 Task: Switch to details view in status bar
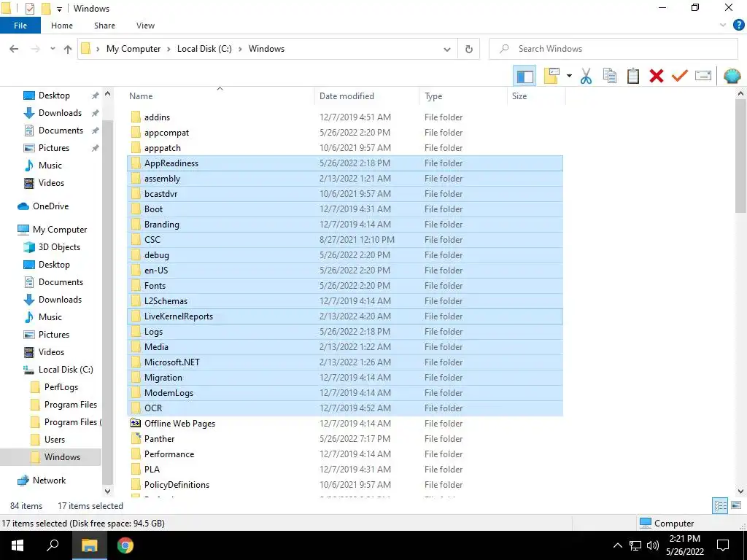click(720, 506)
